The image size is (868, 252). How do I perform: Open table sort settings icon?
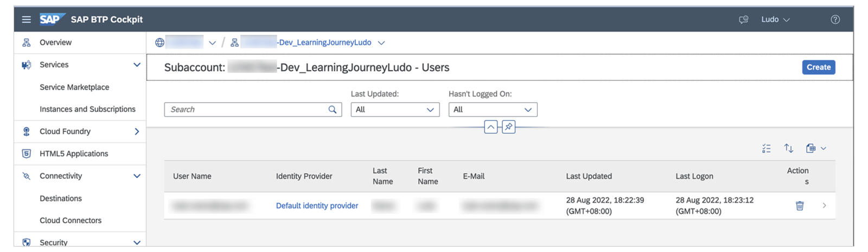[x=789, y=148]
